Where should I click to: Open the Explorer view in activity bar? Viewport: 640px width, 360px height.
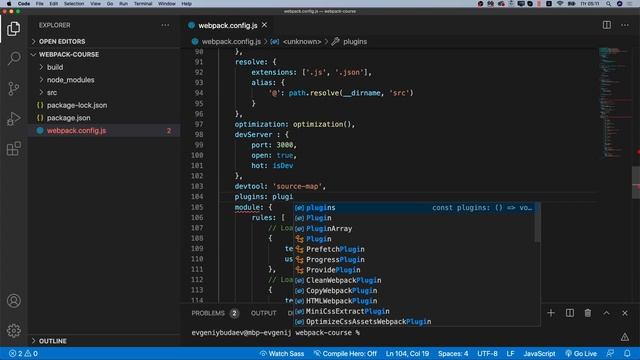[13, 29]
